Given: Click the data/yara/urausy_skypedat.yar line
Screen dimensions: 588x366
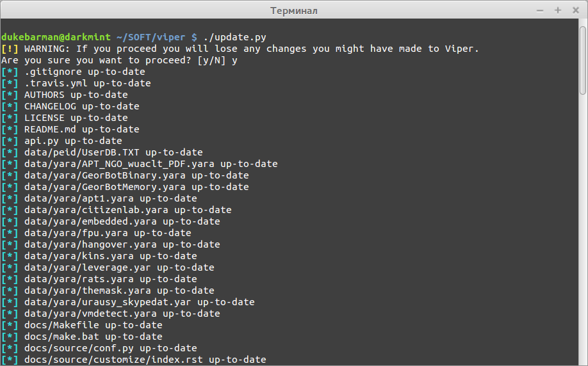Looking at the screenshot, I should coord(140,302).
